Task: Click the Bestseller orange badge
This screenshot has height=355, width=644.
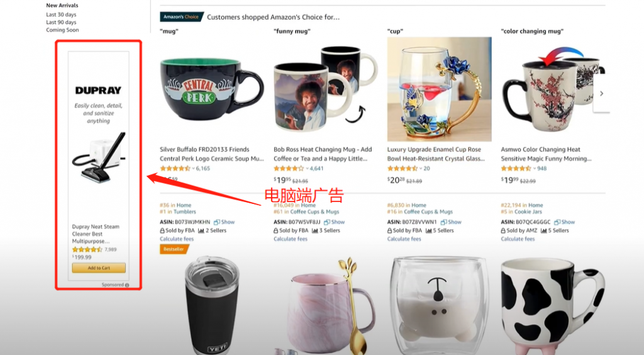Action: pyautogui.click(x=174, y=249)
